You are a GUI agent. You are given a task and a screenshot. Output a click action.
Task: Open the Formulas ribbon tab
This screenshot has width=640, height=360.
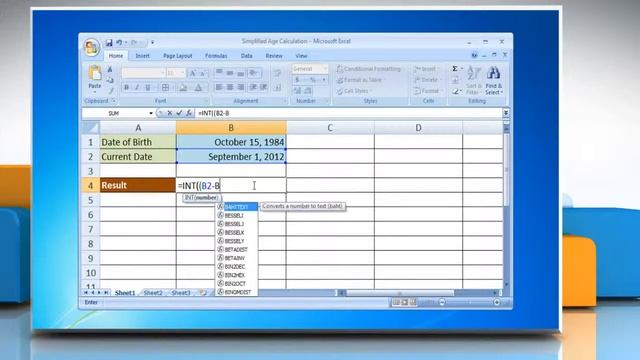pos(216,56)
